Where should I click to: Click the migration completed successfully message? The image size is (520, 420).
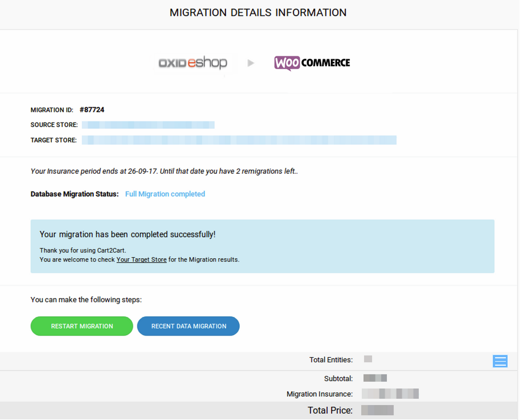coord(128,235)
